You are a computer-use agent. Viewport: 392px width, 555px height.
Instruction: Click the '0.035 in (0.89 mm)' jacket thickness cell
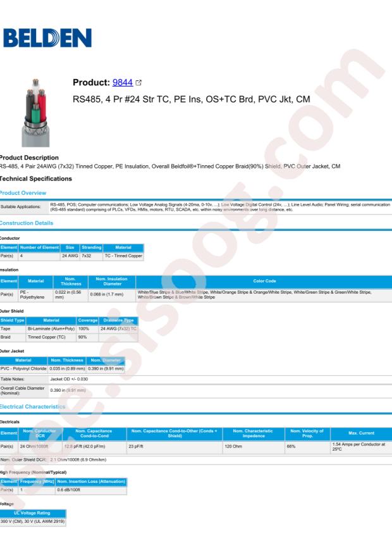[x=67, y=369]
